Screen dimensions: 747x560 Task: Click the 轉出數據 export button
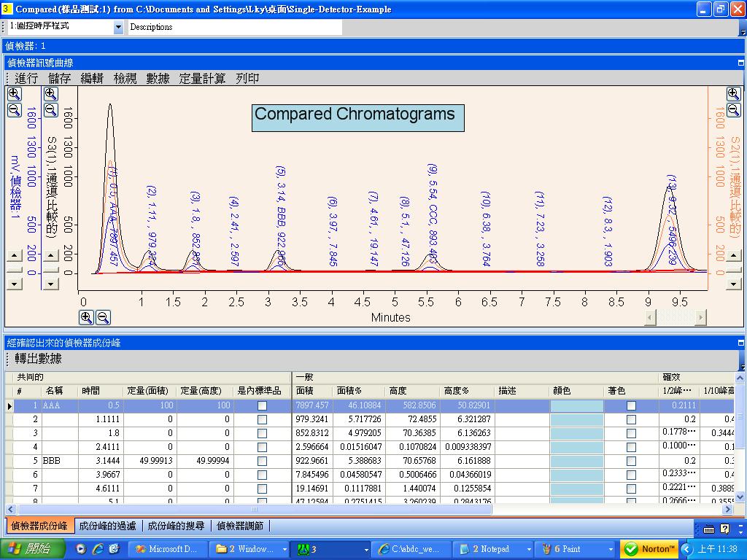pos(38,359)
